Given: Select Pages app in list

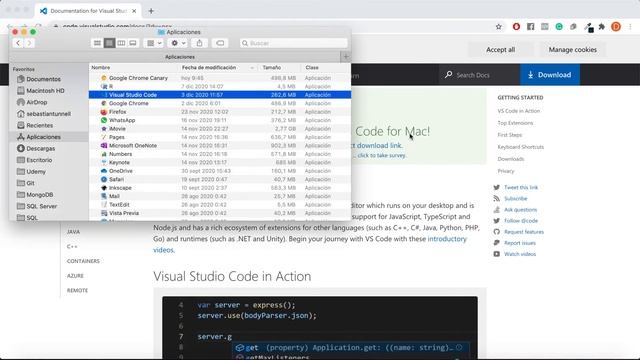Looking at the screenshot, I should coord(220,137).
